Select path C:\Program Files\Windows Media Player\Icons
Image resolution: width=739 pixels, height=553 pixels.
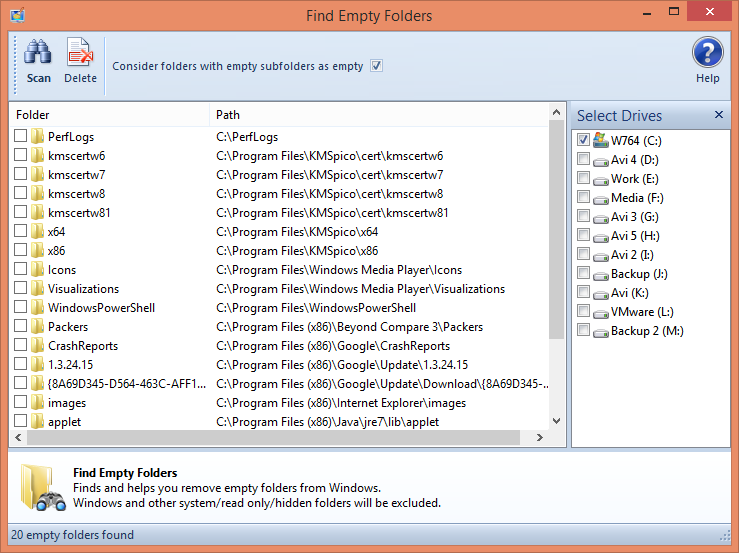click(x=339, y=270)
